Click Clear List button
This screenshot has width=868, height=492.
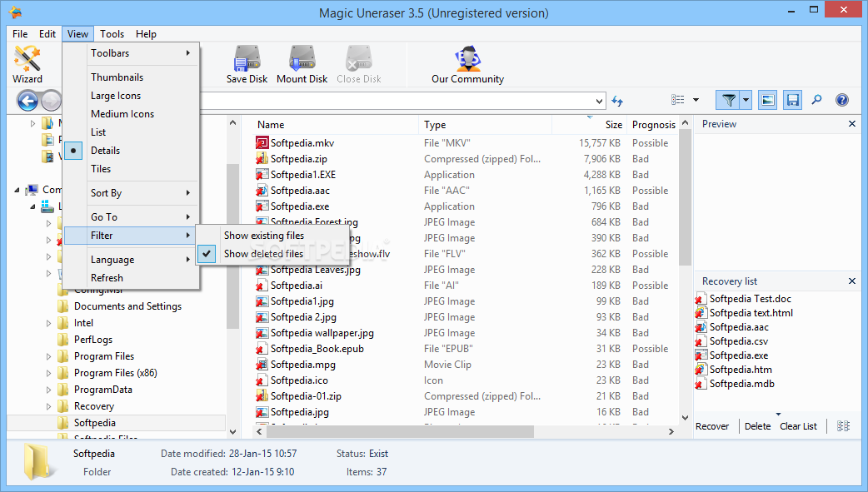(798, 426)
